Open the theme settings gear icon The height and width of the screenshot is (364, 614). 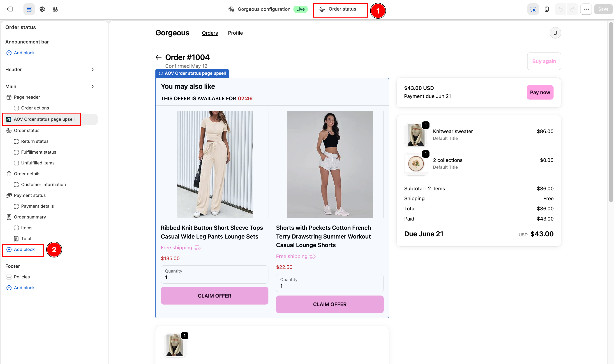[42, 9]
